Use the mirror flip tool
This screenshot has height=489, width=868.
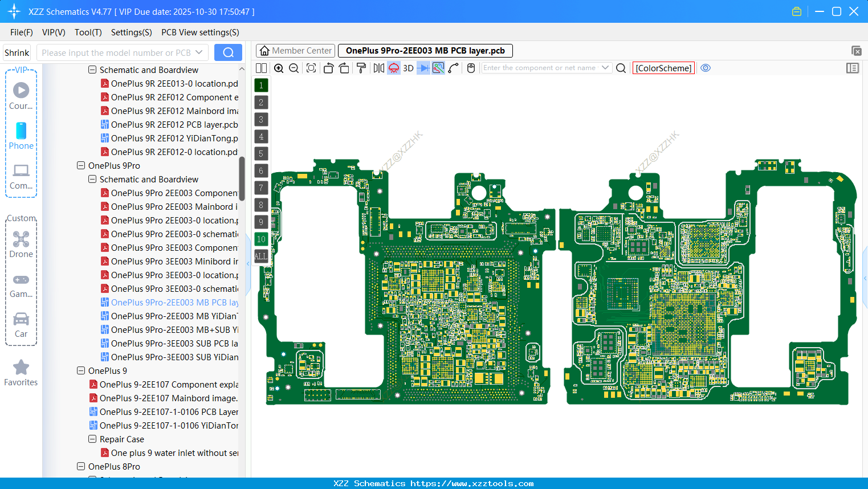pyautogui.click(x=378, y=68)
